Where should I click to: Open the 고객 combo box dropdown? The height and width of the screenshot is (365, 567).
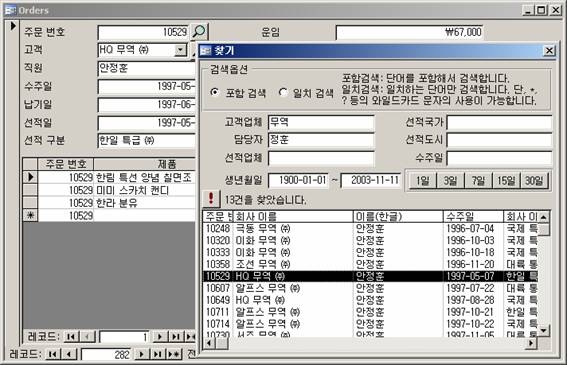[180, 50]
